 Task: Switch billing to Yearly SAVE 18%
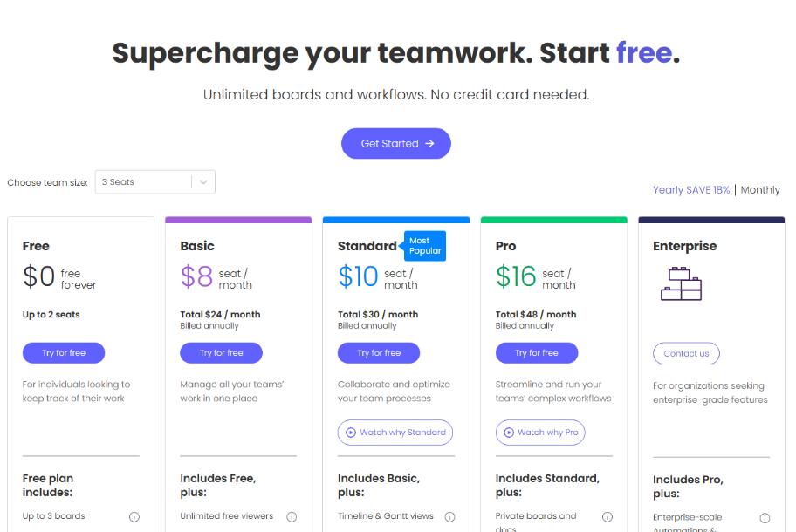pyautogui.click(x=691, y=190)
